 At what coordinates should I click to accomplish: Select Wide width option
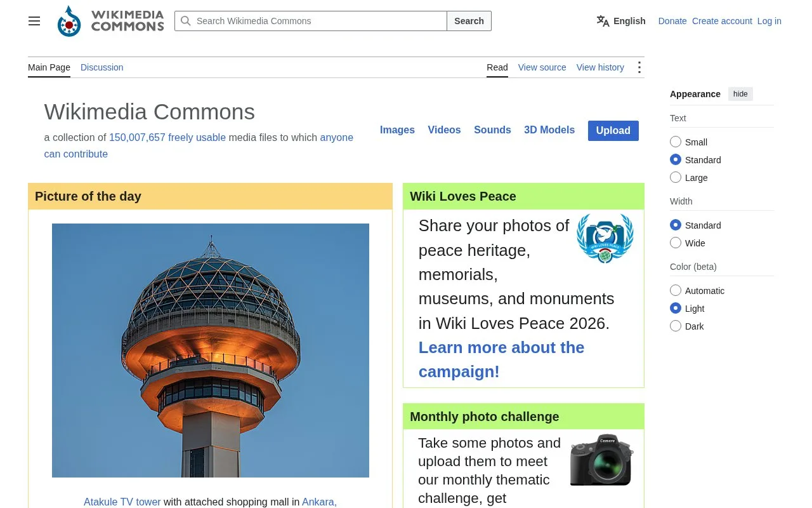[x=676, y=243]
